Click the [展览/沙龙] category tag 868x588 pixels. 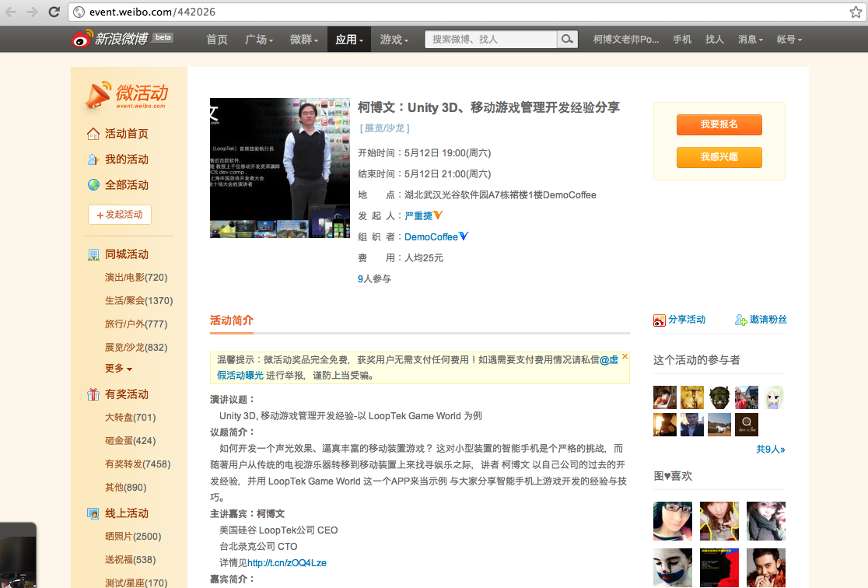tap(385, 128)
